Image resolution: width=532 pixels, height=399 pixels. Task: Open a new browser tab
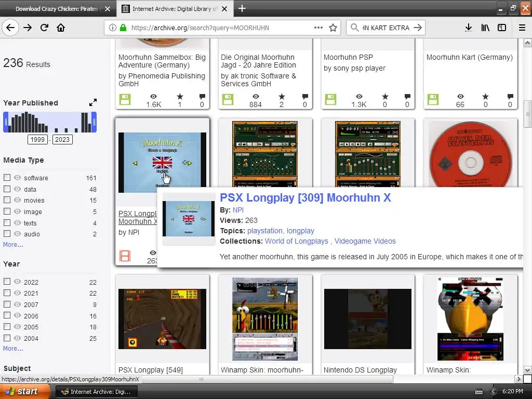pyautogui.click(x=242, y=8)
